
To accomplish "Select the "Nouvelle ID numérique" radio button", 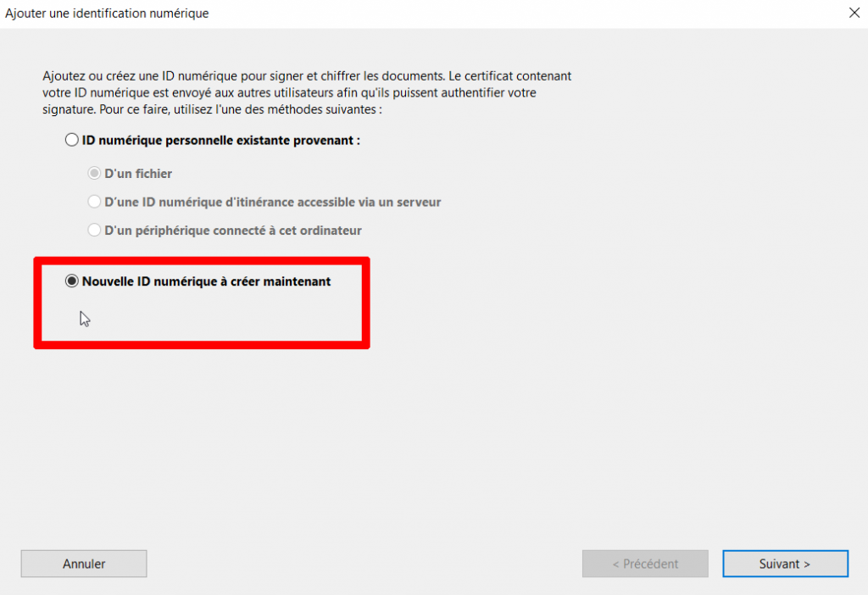I will coord(71,281).
